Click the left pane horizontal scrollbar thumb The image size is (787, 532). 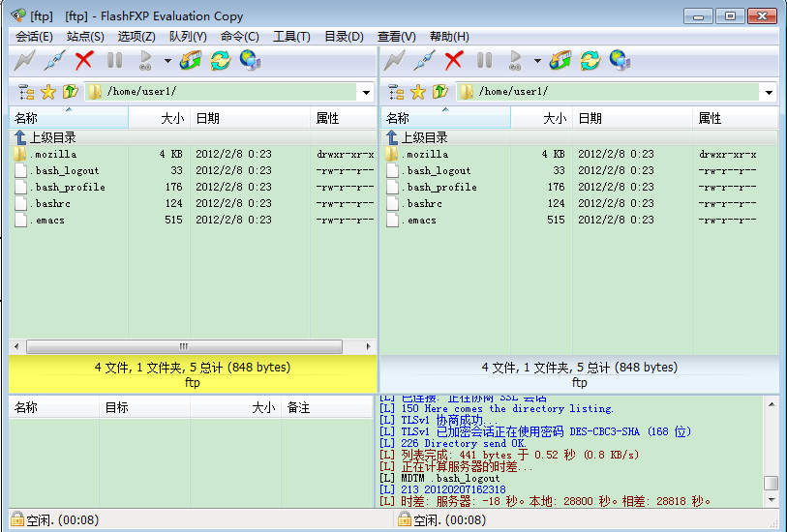[184, 346]
